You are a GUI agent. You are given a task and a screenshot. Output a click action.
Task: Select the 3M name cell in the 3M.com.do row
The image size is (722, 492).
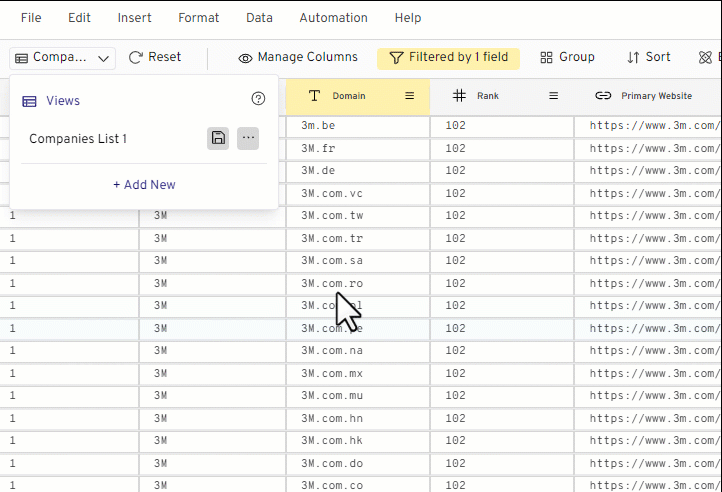(212, 464)
